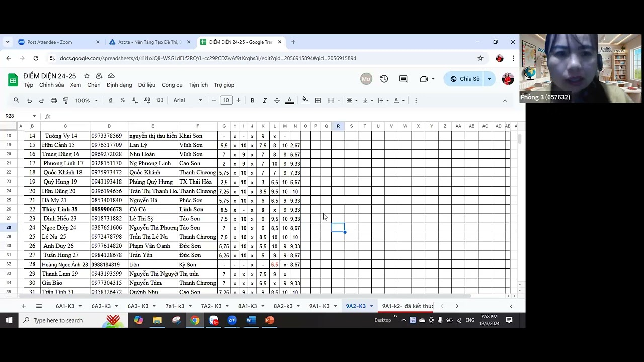Switch to the 6A1-K3 sheet tab

click(x=65, y=306)
